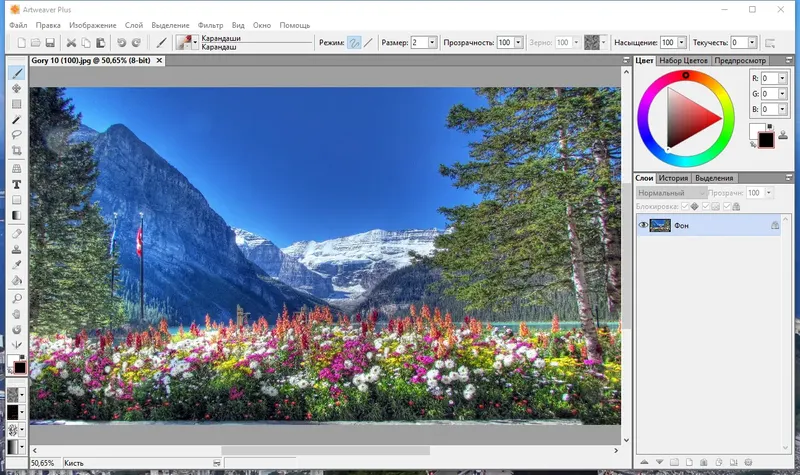Select the Eyedropper tool
Viewport: 800px width, 475px height.
pyautogui.click(x=17, y=264)
